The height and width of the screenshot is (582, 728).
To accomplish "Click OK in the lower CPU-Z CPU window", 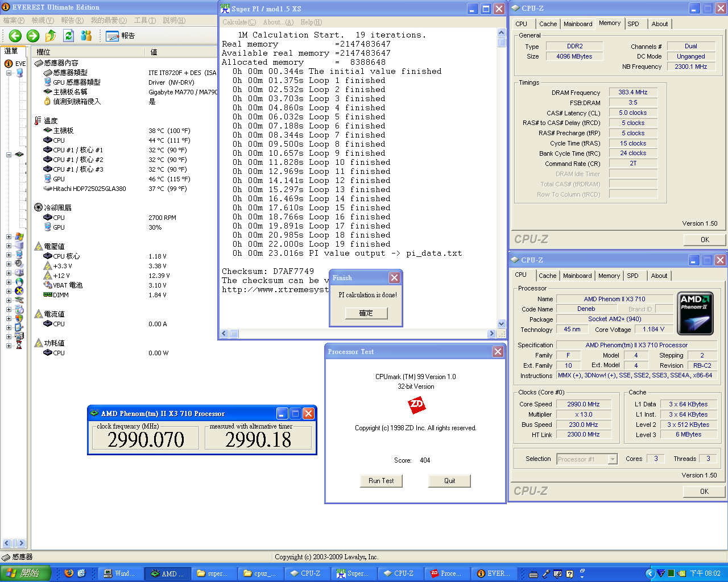I will [704, 492].
